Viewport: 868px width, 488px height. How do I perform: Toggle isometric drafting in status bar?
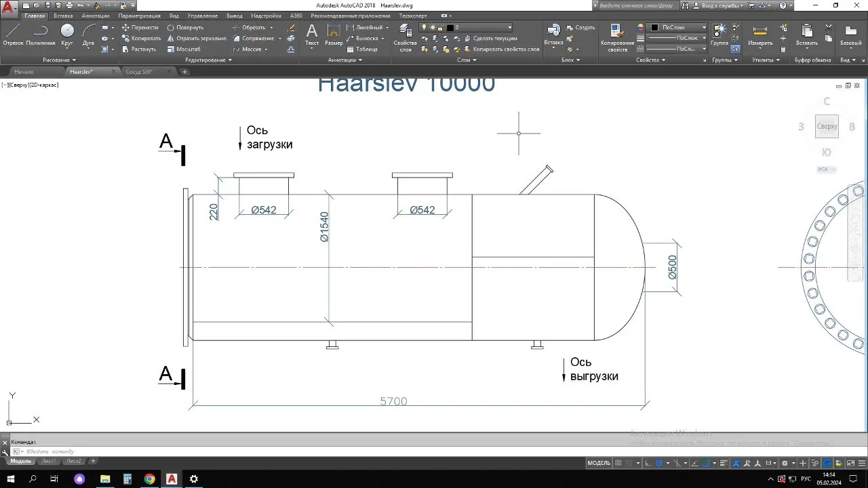[678, 463]
